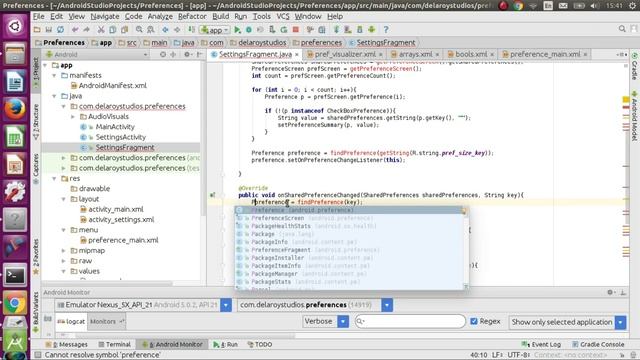Open the Run tool window
Viewport: 640px width, 360px height.
(x=225, y=344)
